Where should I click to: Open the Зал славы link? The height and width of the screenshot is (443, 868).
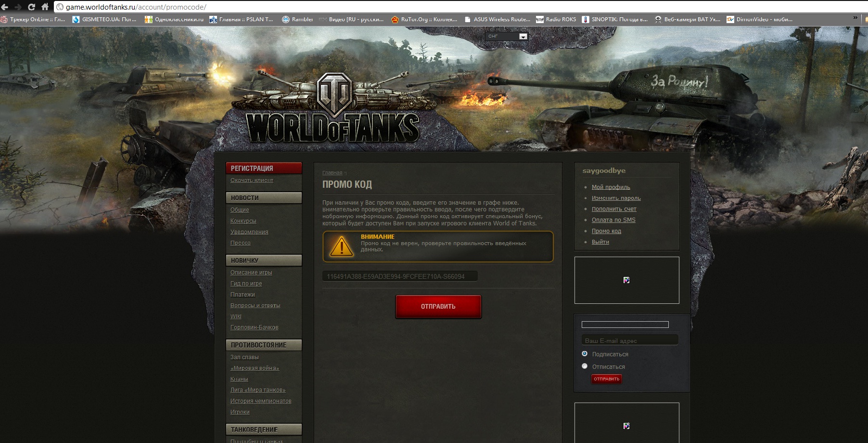click(x=244, y=357)
